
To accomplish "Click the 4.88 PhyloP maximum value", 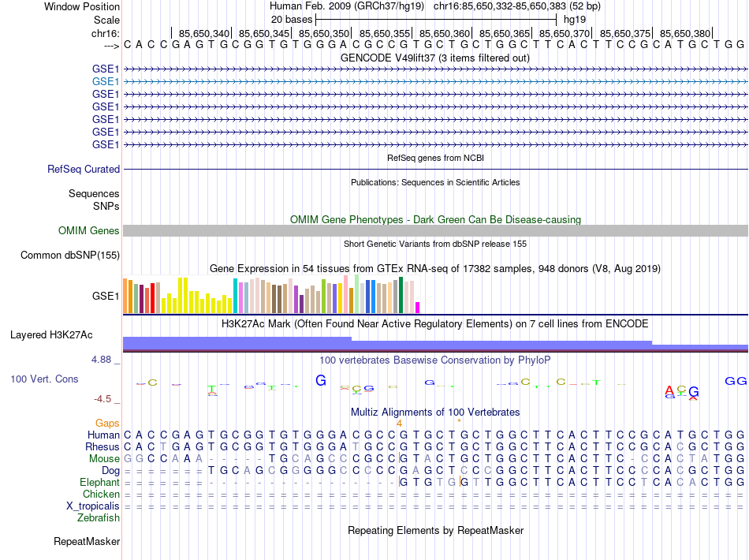I will pyautogui.click(x=101, y=360).
